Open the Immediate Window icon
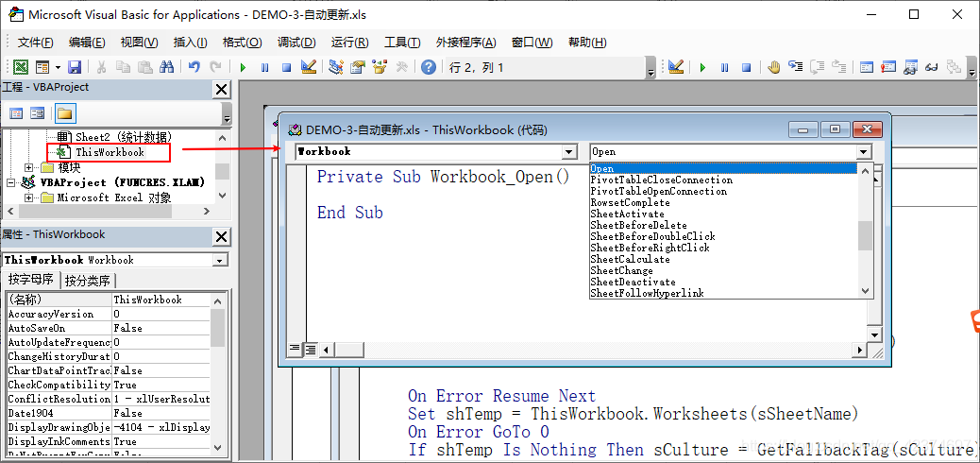980x463 pixels. coord(888,68)
